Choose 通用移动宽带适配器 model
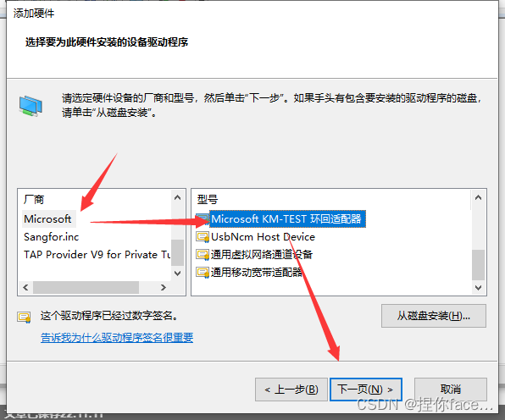This screenshot has height=420, width=505. point(257,273)
